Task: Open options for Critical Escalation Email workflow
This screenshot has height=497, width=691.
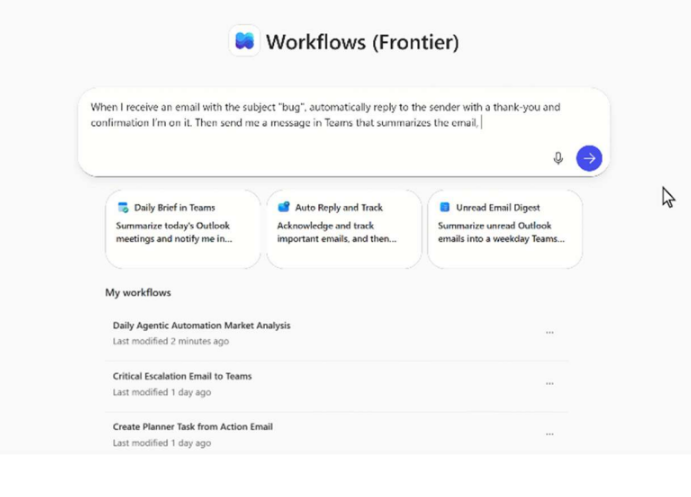Action: tap(549, 383)
